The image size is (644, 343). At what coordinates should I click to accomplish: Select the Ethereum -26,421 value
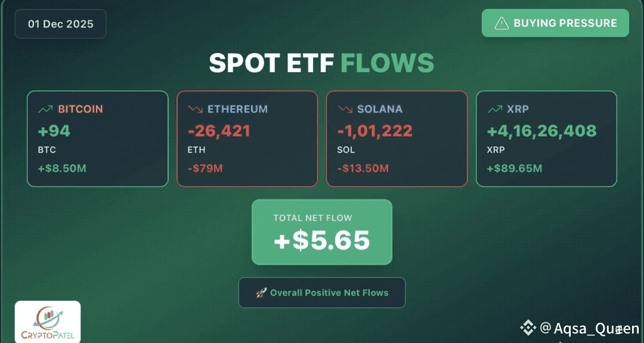pos(219,131)
